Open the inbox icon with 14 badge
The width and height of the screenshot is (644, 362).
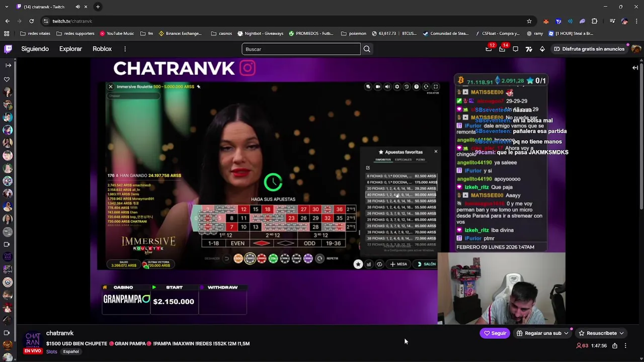point(502,49)
